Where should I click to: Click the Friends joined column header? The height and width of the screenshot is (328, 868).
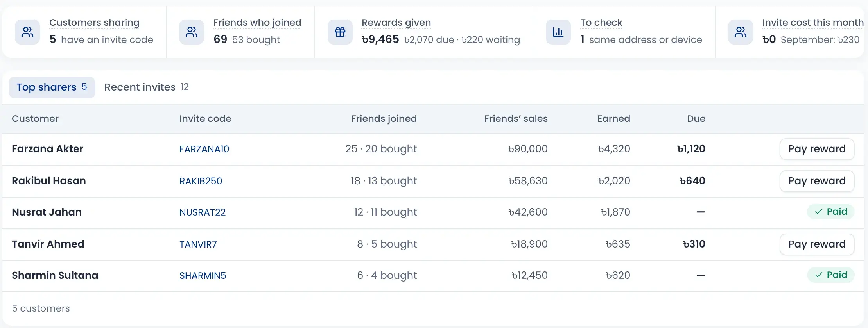(384, 119)
